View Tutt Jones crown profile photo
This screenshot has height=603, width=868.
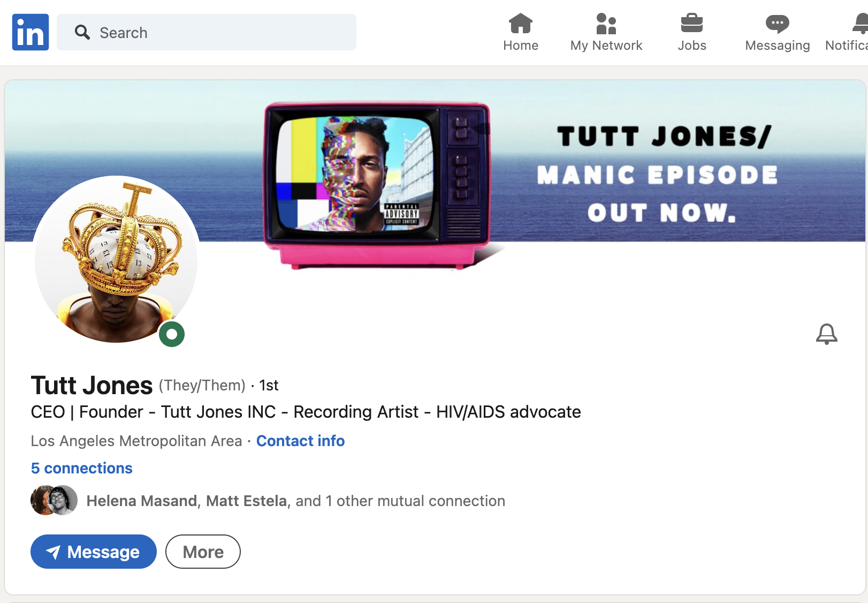click(116, 259)
